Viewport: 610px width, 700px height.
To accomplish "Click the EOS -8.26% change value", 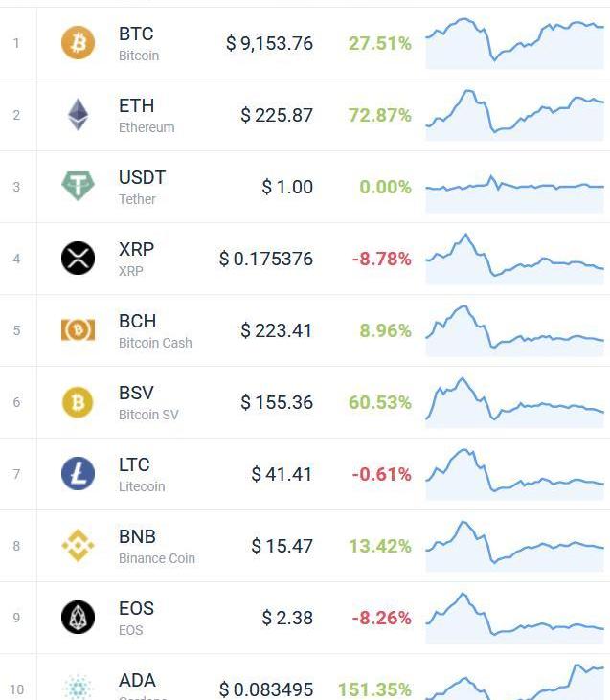I will point(381,618).
